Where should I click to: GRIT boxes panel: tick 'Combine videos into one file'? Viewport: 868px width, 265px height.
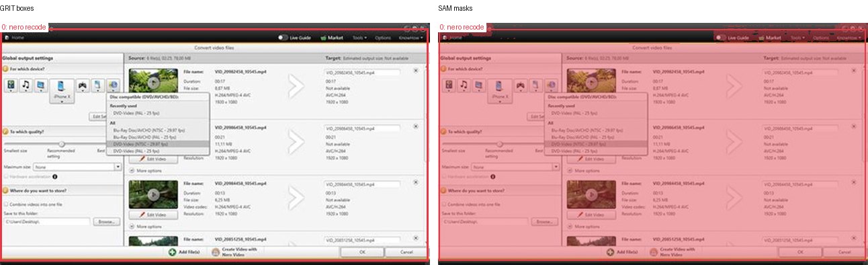[x=7, y=204]
